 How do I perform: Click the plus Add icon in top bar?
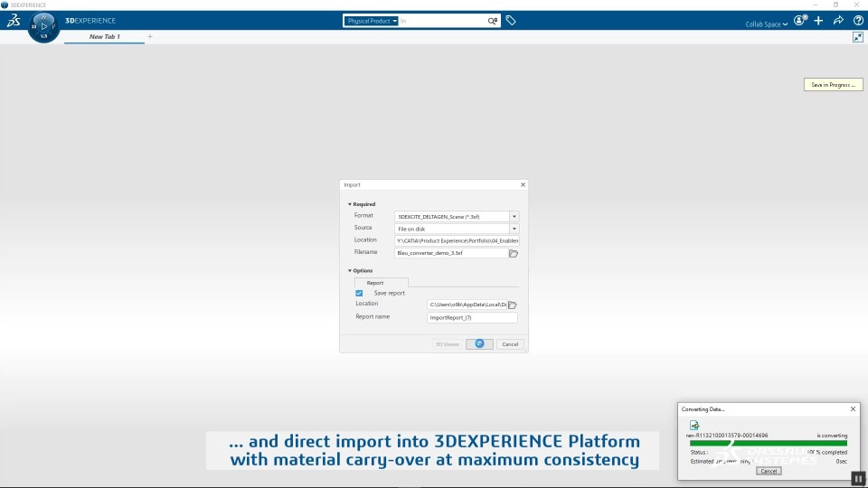click(x=819, y=21)
